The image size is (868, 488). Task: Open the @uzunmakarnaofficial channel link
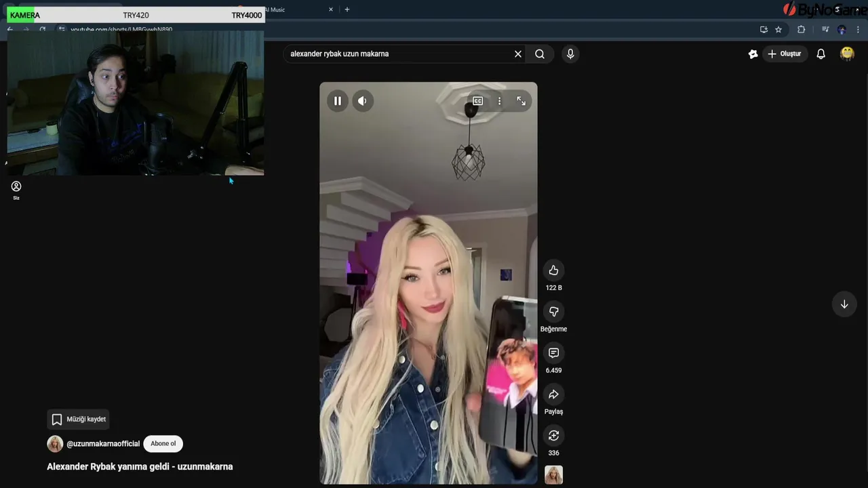coord(103,444)
